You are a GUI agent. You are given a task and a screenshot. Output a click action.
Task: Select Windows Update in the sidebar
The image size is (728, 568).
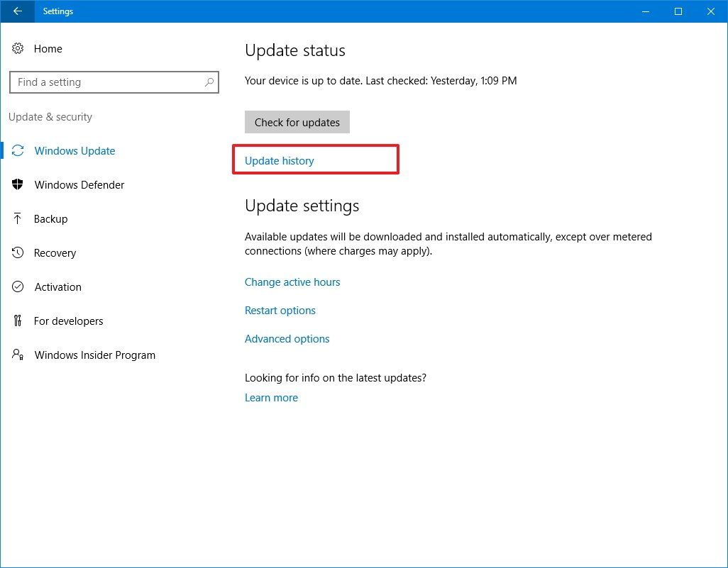click(75, 150)
